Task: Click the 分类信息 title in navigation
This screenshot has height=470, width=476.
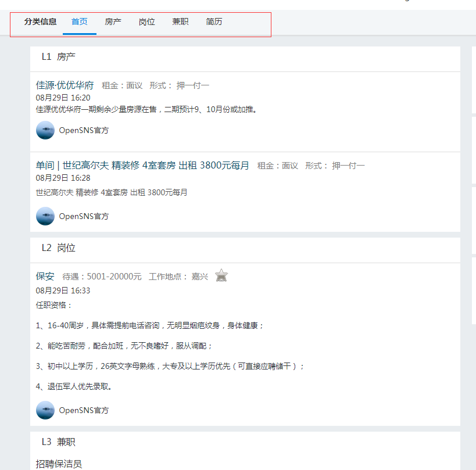Action: point(40,22)
